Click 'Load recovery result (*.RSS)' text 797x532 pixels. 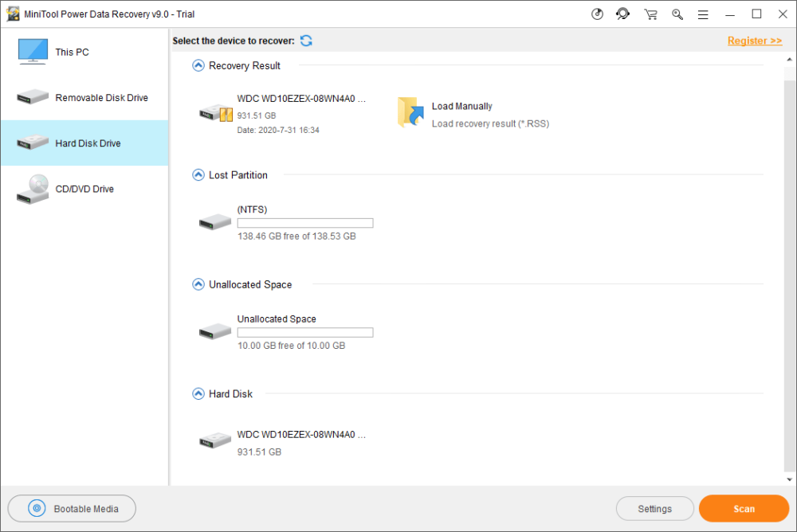tap(490, 123)
